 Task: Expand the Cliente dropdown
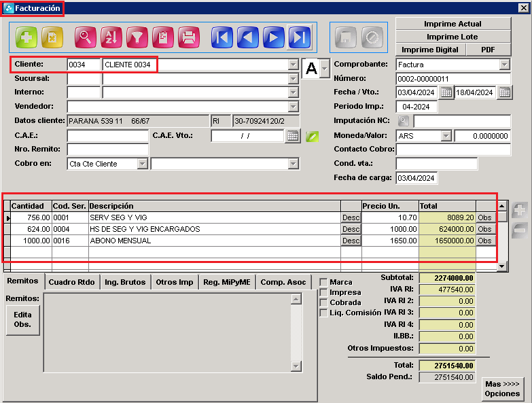(293, 65)
